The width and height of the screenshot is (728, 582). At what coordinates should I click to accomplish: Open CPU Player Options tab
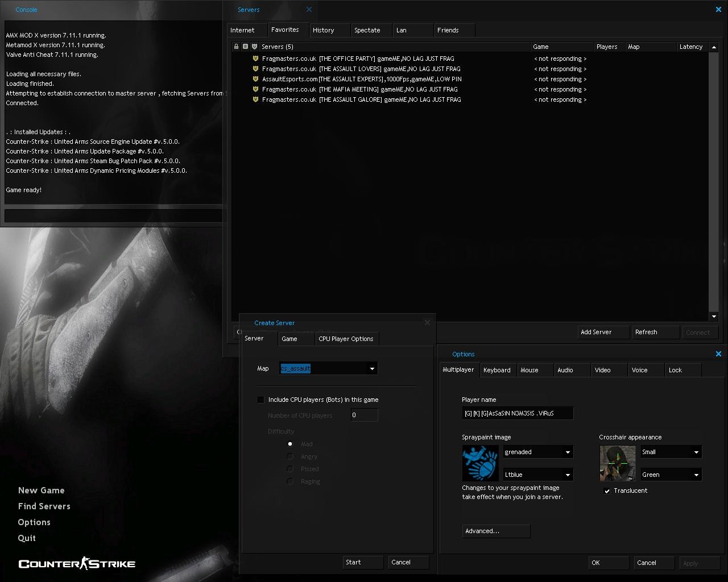pyautogui.click(x=347, y=339)
